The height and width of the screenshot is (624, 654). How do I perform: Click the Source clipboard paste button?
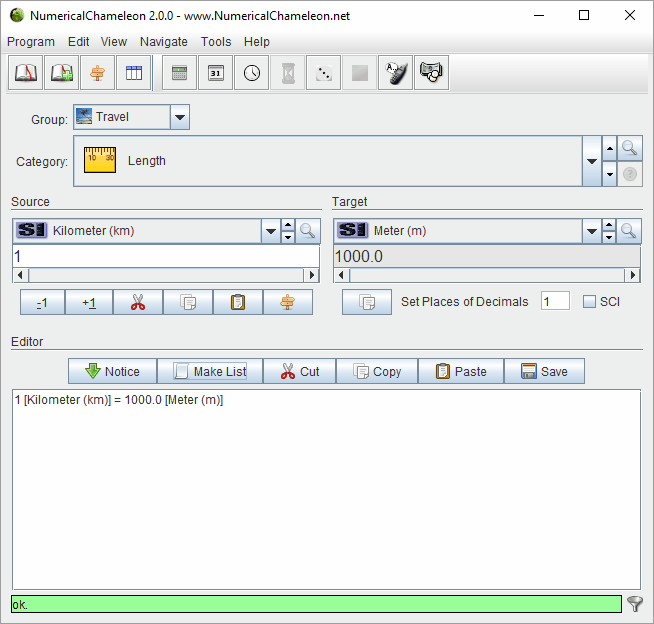[x=238, y=302]
